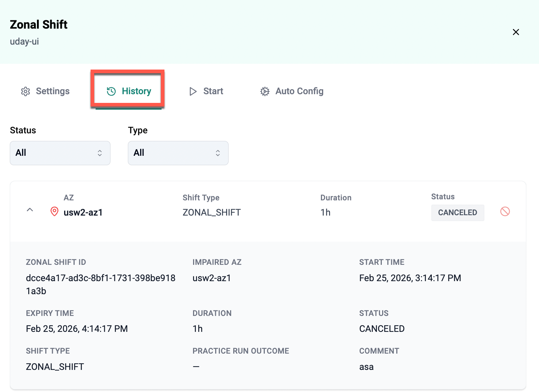Click the uday-ui subtitle text
Image resolution: width=539 pixels, height=392 pixels.
(24, 42)
